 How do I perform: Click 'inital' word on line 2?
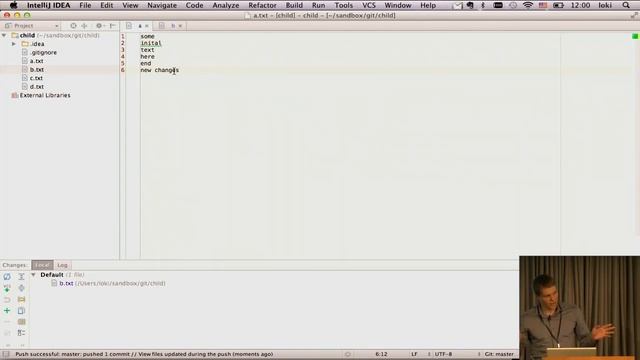click(151, 43)
